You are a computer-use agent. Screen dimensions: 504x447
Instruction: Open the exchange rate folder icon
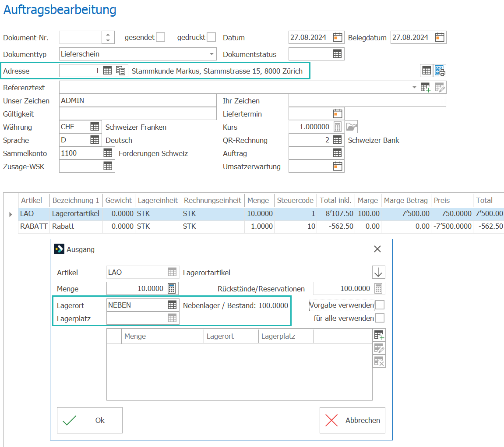351,127
